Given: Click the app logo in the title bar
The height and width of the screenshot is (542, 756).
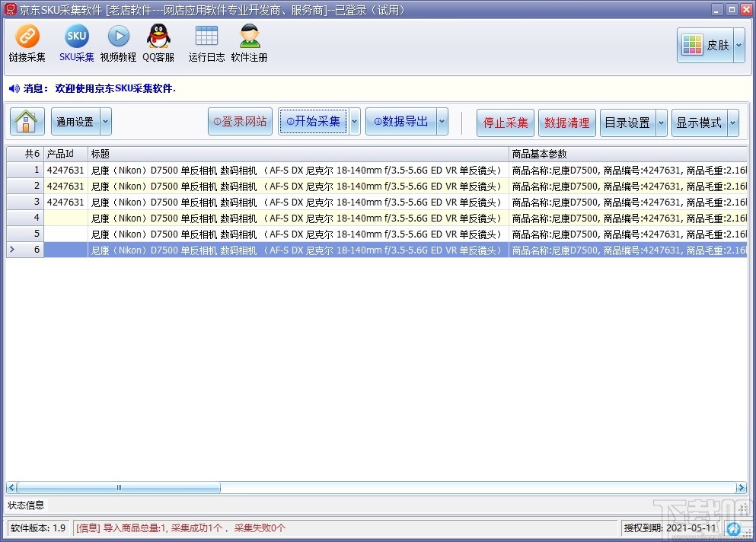Looking at the screenshot, I should point(10,9).
